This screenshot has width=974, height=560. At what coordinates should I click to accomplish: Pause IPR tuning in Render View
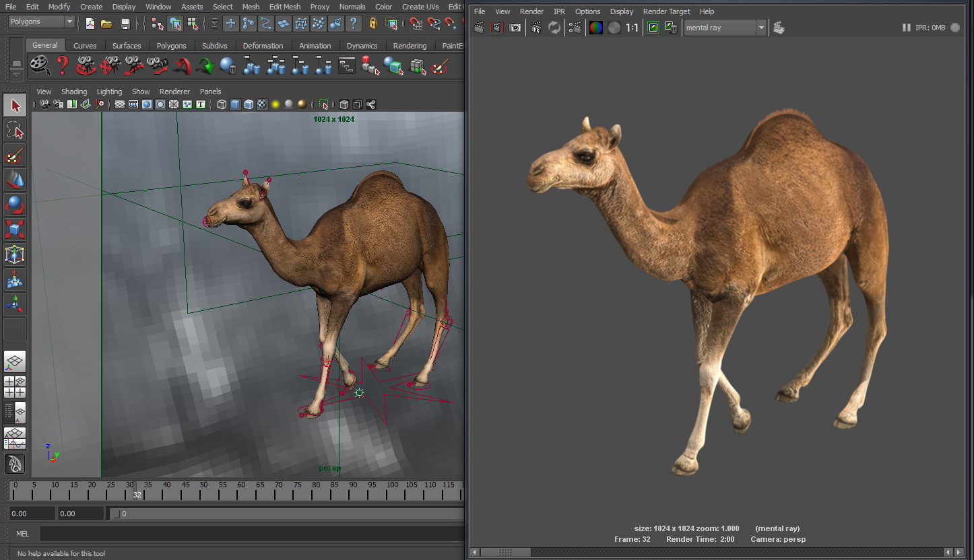[x=906, y=28]
